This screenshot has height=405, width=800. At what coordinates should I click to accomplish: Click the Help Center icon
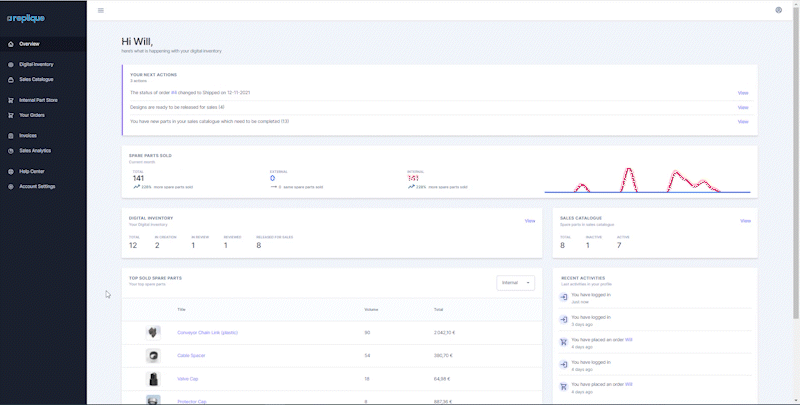11,172
